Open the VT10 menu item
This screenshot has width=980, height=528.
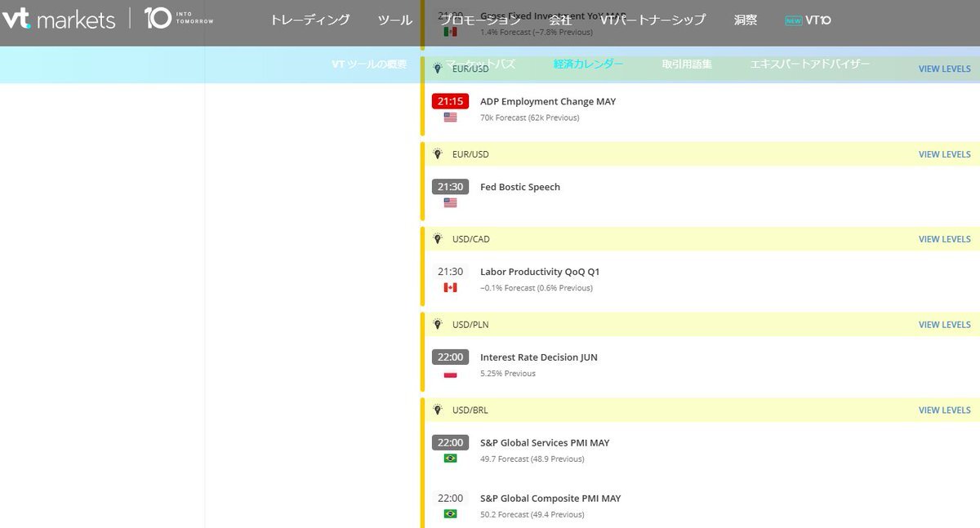click(808, 20)
